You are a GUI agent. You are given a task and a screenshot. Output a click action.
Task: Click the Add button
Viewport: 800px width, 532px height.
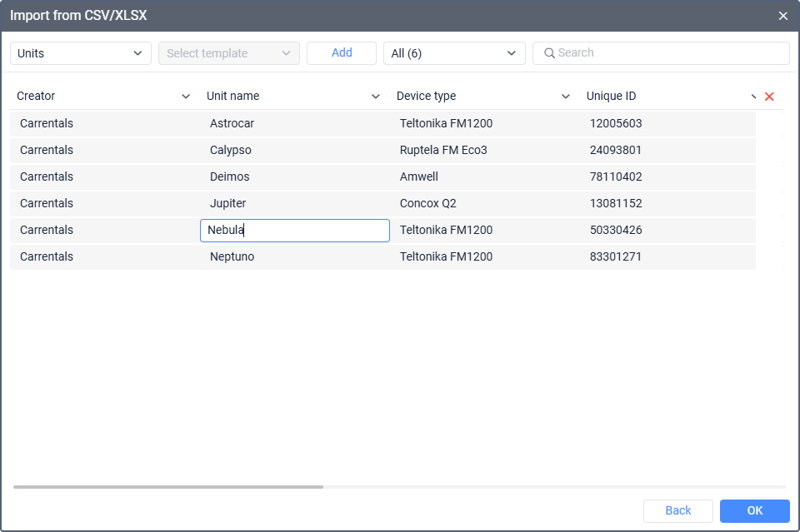pos(342,52)
